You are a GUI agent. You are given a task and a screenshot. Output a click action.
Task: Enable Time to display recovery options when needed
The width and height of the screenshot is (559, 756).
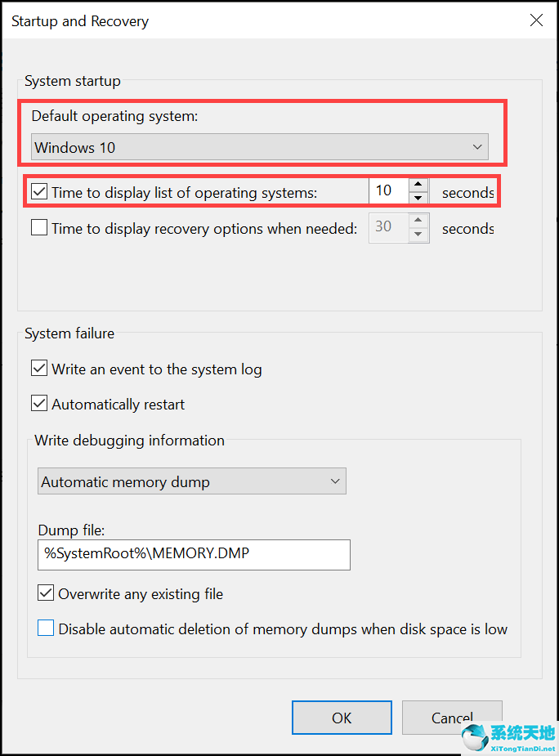tap(38, 228)
